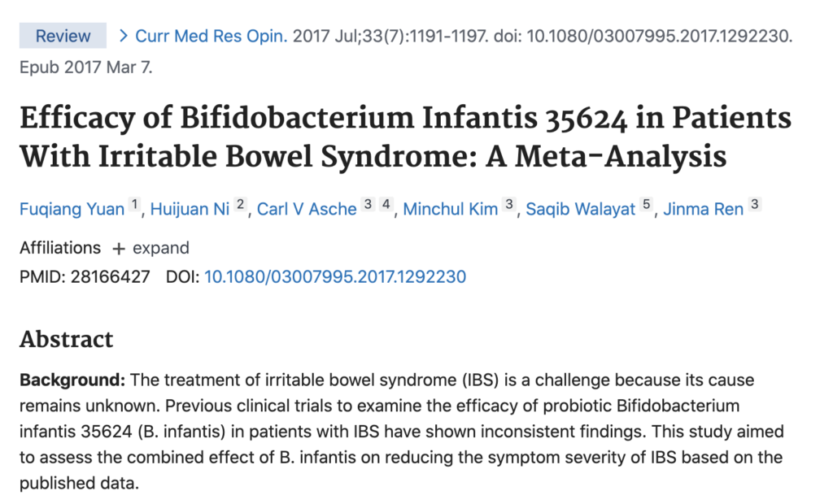Image resolution: width=833 pixels, height=504 pixels.
Task: Open author Minchul Kim's link
Action: (451, 209)
